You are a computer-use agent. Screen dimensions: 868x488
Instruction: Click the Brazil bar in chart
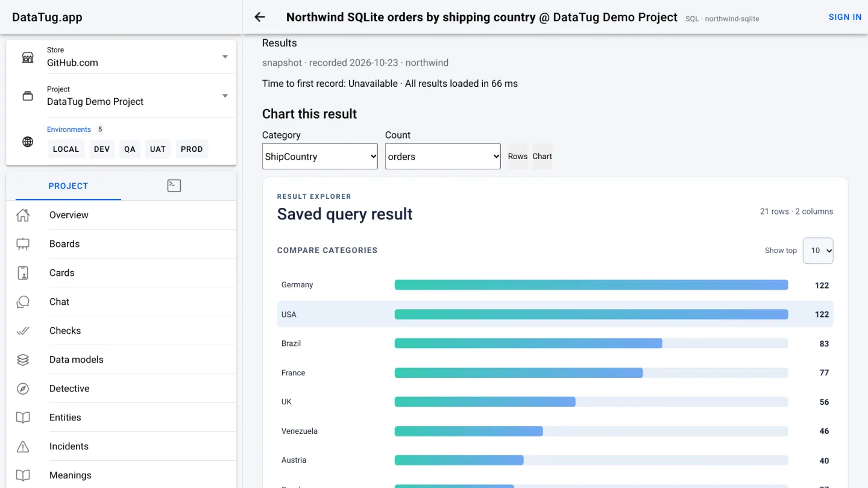pyautogui.click(x=529, y=343)
